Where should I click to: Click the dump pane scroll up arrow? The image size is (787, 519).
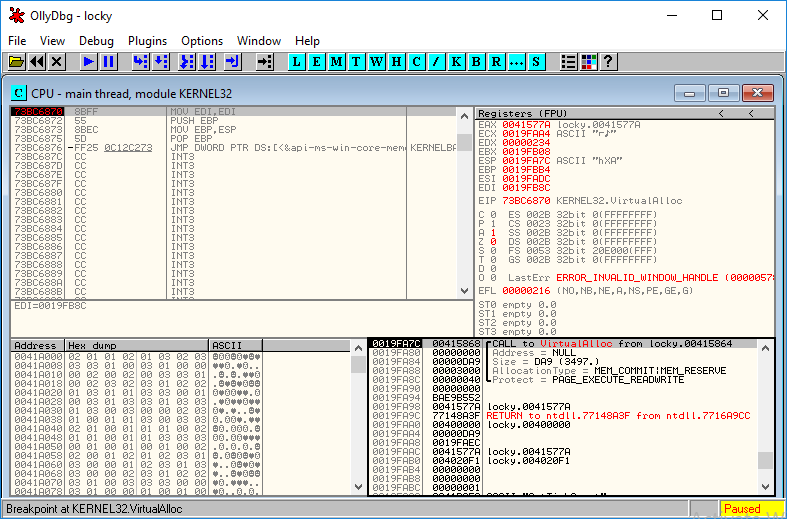pyautogui.click(x=358, y=347)
